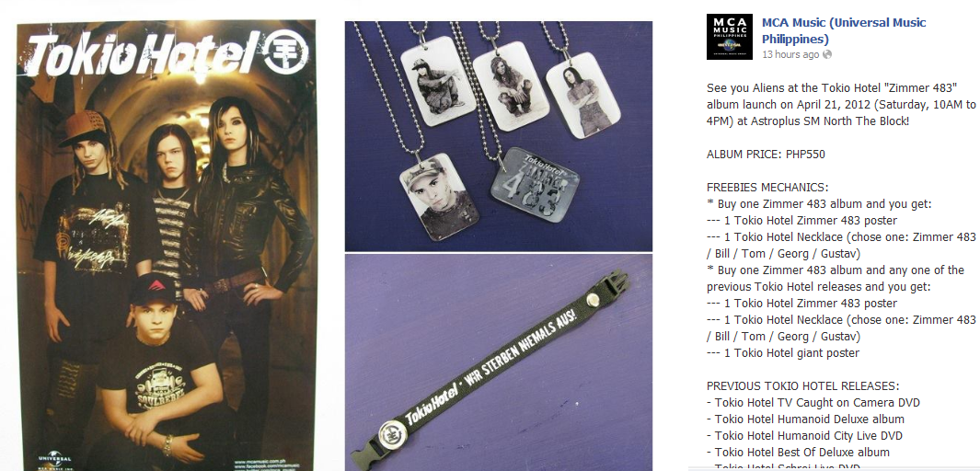Open the Tokio Hotel necklaces photo
Viewport: 980px width, 471px height.
498,136
